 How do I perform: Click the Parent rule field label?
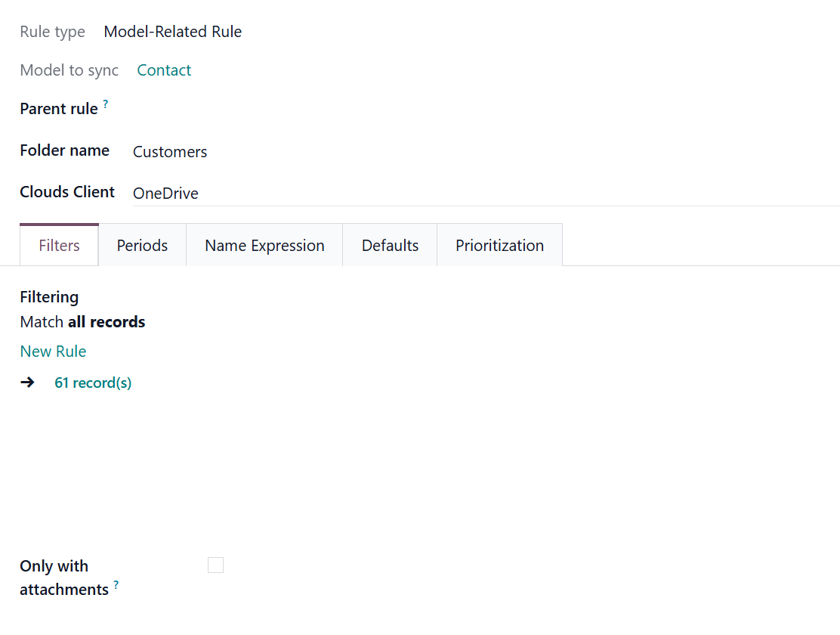click(59, 109)
